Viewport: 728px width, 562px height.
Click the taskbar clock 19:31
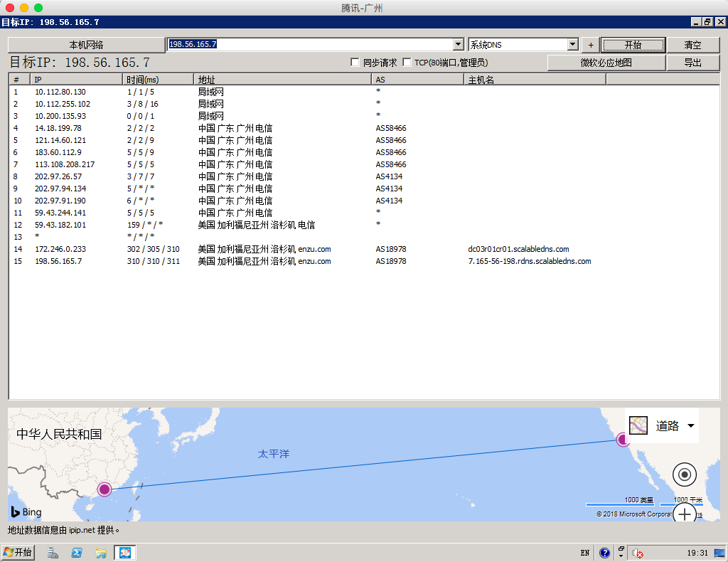[697, 553]
